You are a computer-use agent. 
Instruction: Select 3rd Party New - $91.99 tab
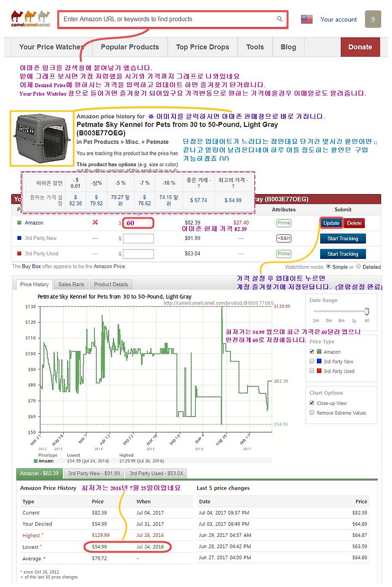click(x=94, y=473)
